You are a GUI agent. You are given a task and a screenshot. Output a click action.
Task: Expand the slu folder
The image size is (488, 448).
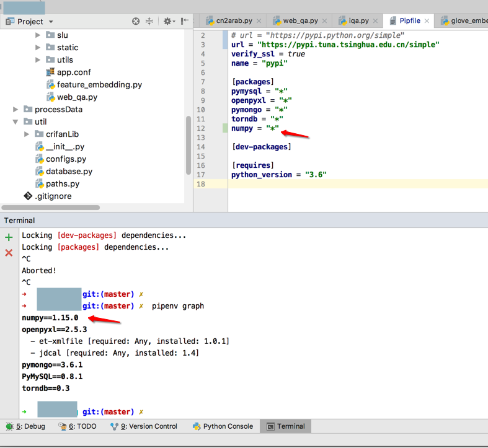click(38, 35)
